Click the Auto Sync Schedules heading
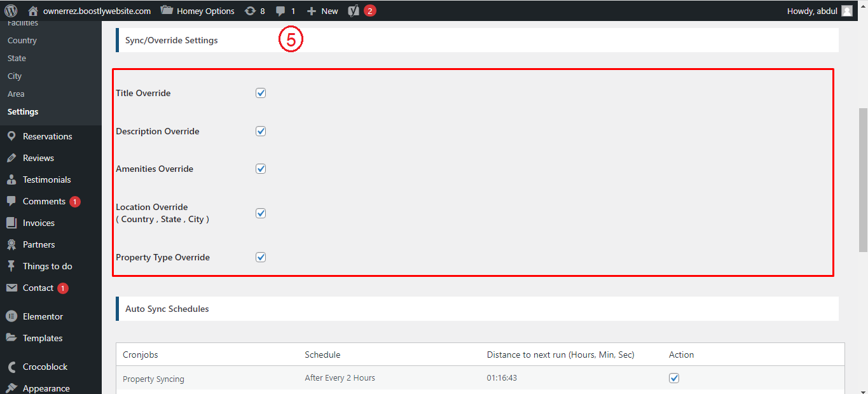Image resolution: width=868 pixels, height=394 pixels. [167, 309]
